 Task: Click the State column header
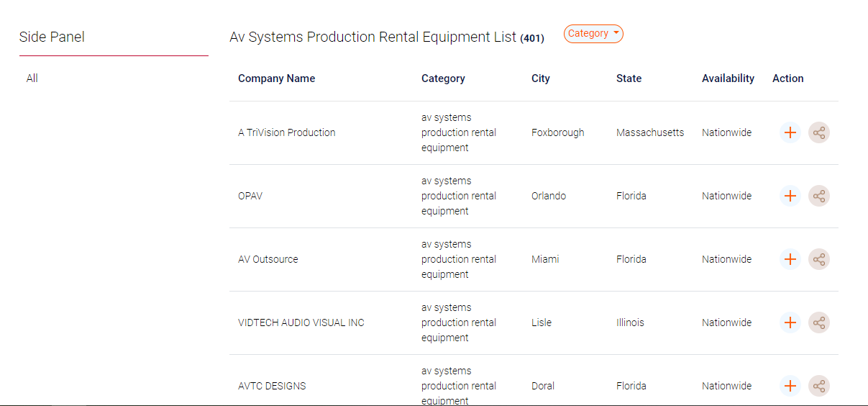pyautogui.click(x=629, y=78)
